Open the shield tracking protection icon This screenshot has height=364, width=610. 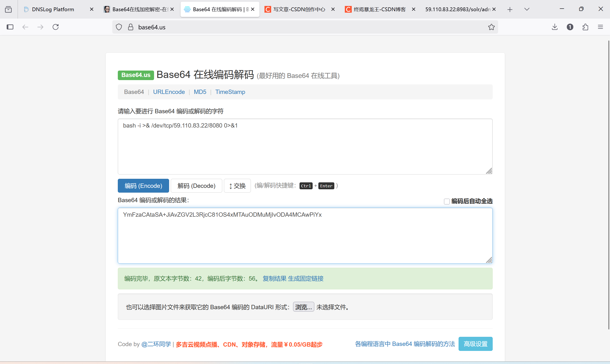pyautogui.click(x=119, y=27)
